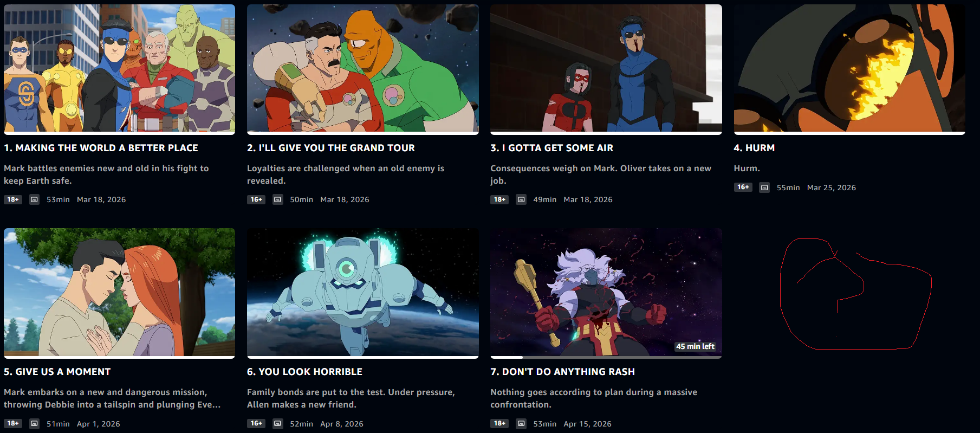Click subtitles icon under episode 3

click(x=521, y=199)
